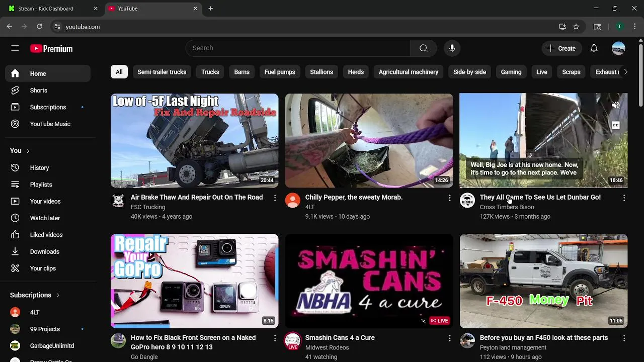The height and width of the screenshot is (362, 644).
Task: Click Midwest Rodeos live channel avatar
Action: (x=293, y=341)
